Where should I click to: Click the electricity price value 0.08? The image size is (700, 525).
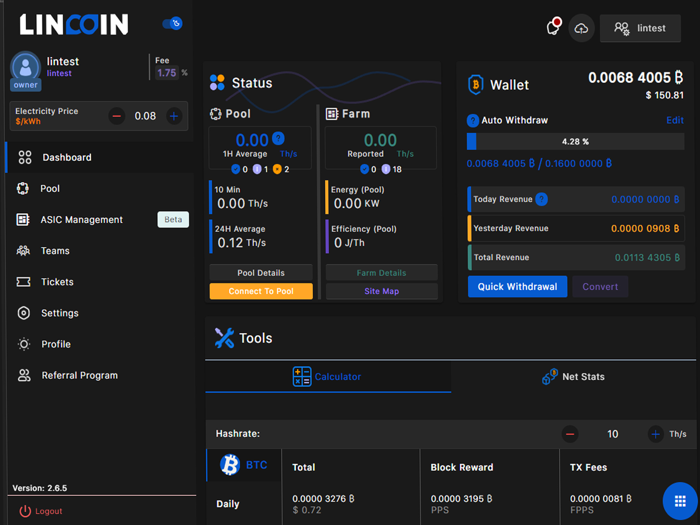[x=145, y=116]
